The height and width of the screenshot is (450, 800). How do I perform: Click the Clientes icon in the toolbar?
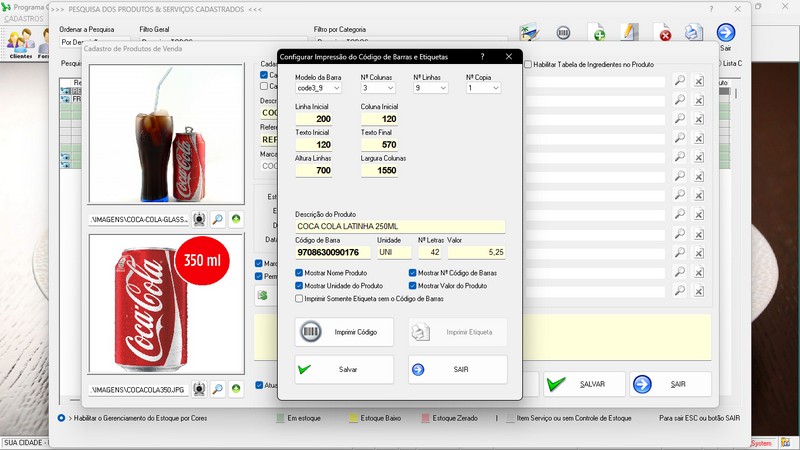click(x=20, y=40)
